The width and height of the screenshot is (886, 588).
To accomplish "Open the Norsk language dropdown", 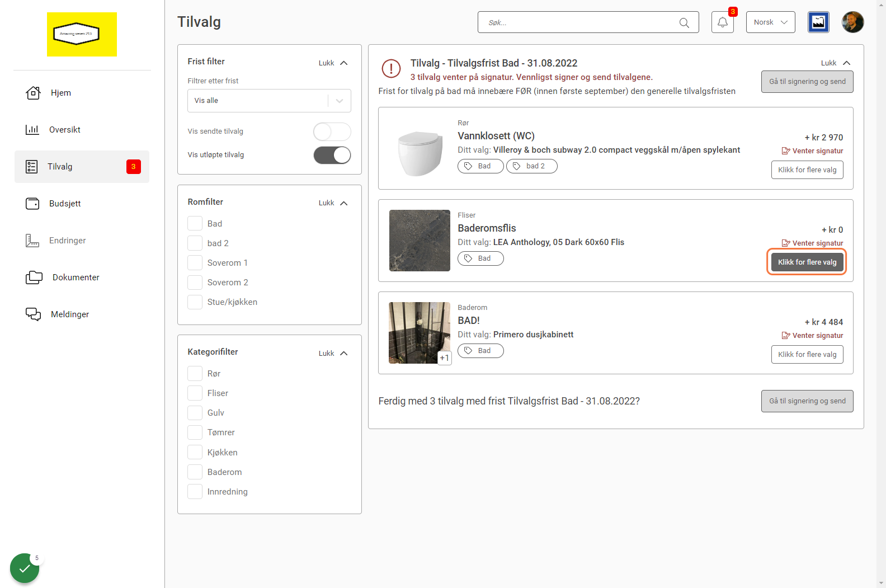I will pyautogui.click(x=770, y=22).
